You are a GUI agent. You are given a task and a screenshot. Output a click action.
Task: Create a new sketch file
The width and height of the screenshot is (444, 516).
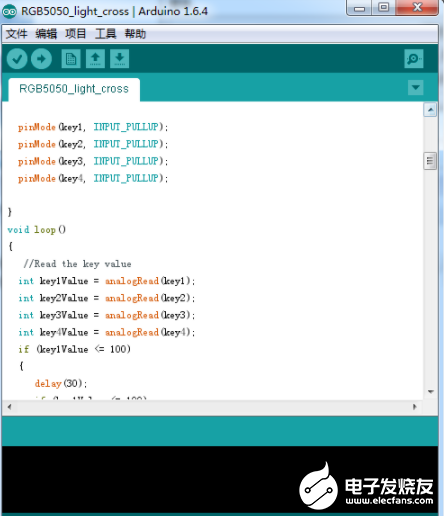click(x=71, y=59)
